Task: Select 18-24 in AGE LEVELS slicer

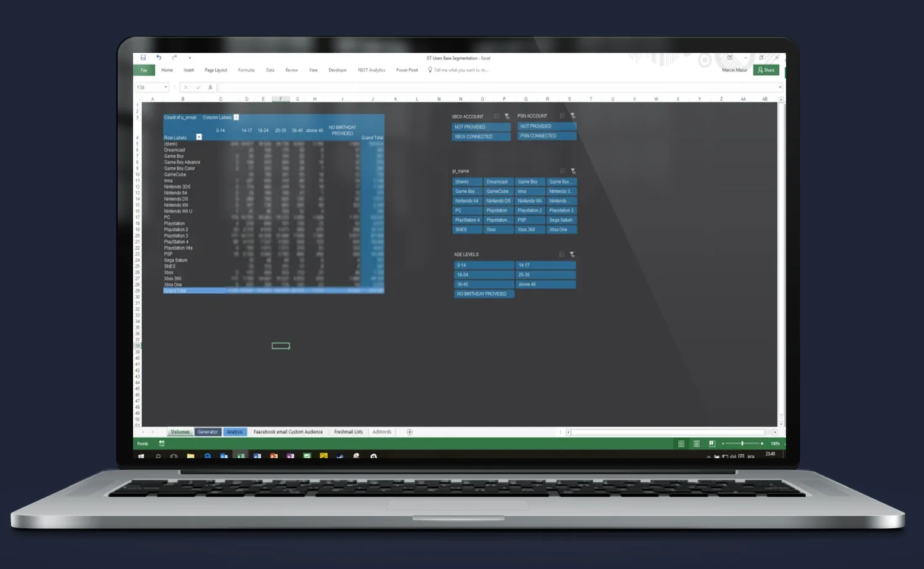Action: [484, 275]
